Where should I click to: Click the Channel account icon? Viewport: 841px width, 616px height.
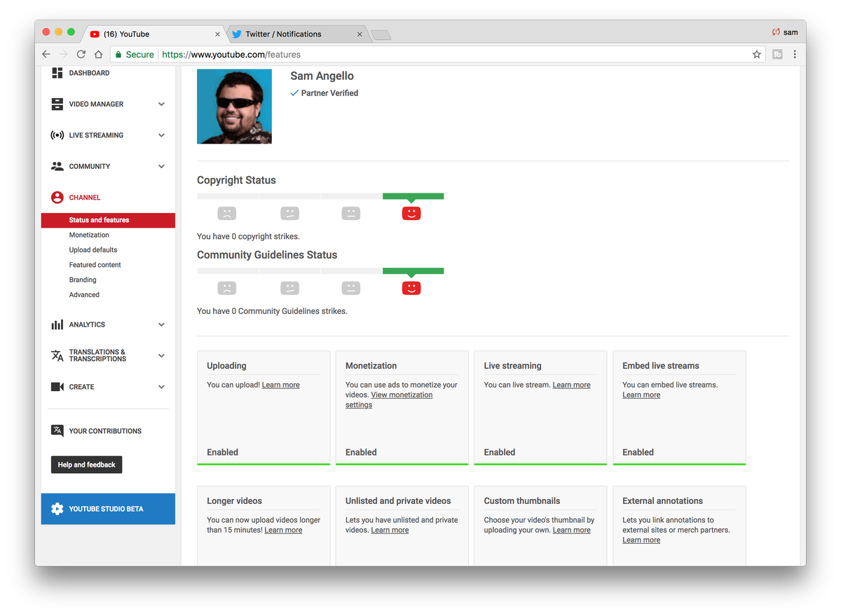pos(57,198)
